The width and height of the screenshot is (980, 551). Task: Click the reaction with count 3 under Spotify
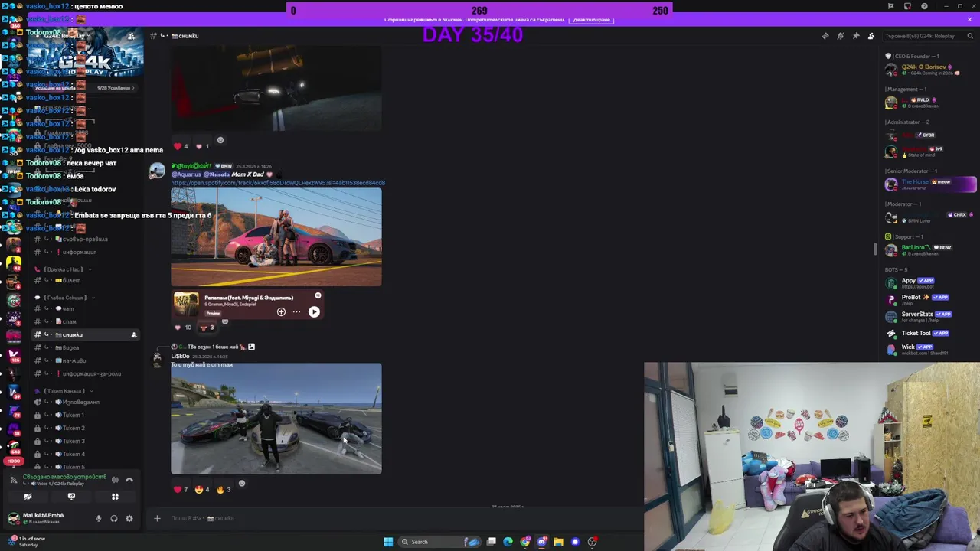coord(207,328)
